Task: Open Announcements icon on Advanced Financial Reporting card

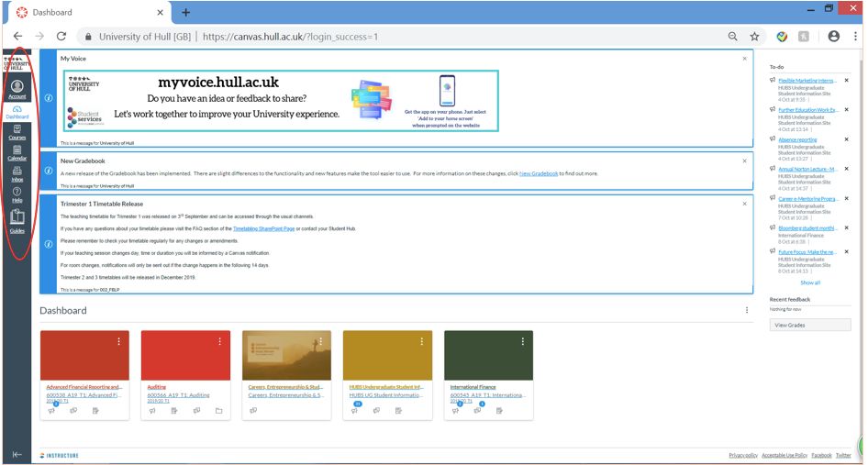Action: pyautogui.click(x=51, y=410)
